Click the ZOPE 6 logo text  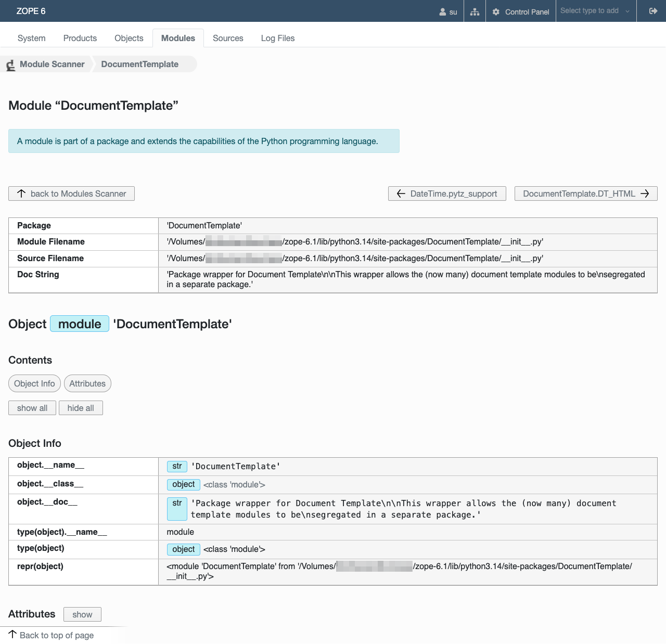coord(31,11)
